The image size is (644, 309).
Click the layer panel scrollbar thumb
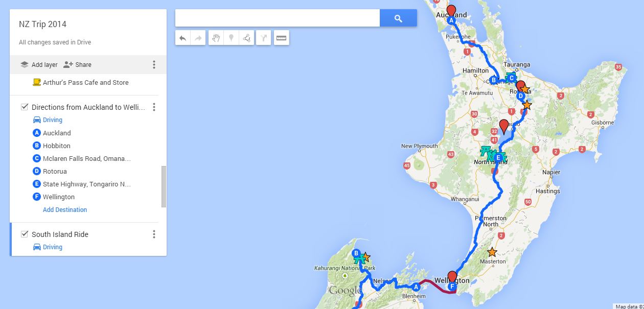click(x=164, y=186)
